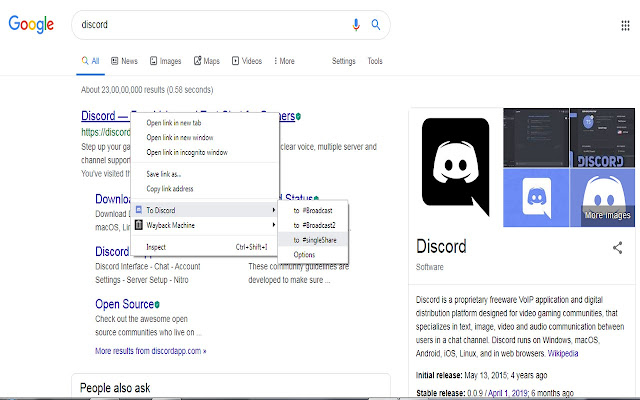Click the Discord icon in context menu
640x400 pixels.
tap(139, 210)
